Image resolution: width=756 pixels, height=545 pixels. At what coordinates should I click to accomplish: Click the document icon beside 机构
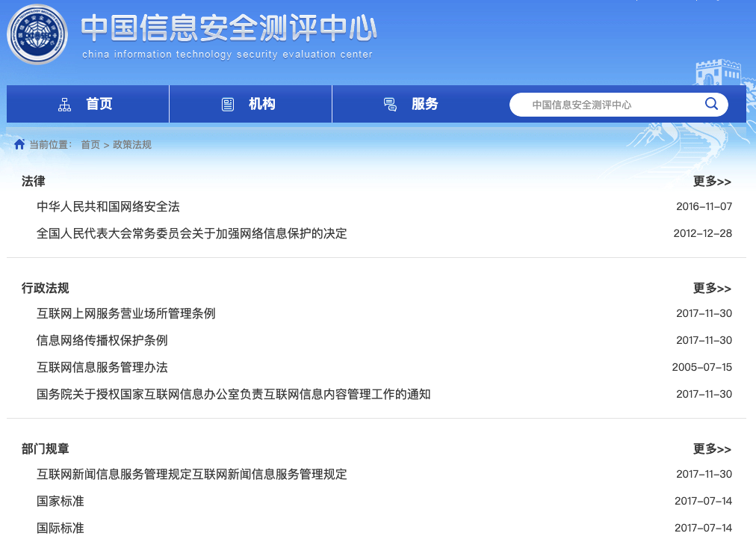[228, 105]
